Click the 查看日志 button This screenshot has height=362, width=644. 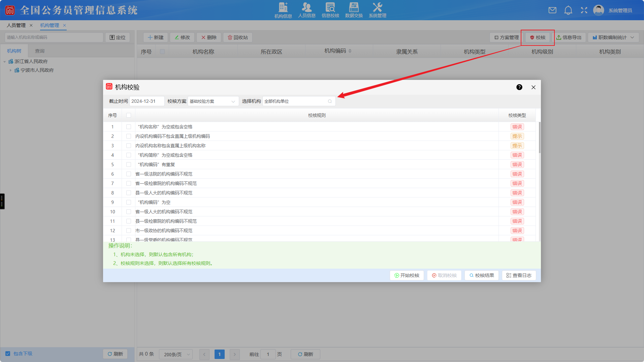[x=519, y=275]
